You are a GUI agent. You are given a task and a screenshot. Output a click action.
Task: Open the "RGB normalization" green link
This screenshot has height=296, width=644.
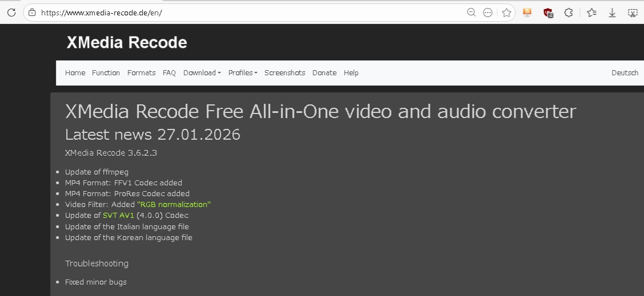(174, 204)
